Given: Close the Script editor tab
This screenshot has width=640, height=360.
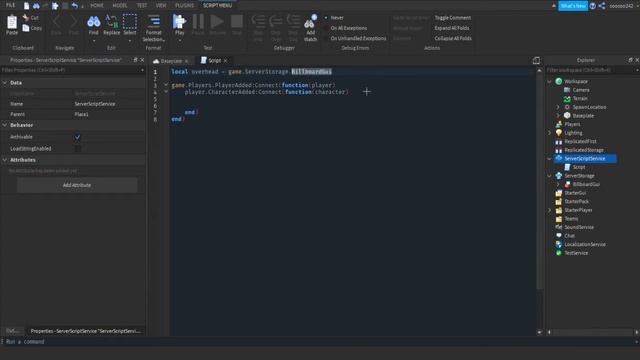Looking at the screenshot, I should point(225,60).
